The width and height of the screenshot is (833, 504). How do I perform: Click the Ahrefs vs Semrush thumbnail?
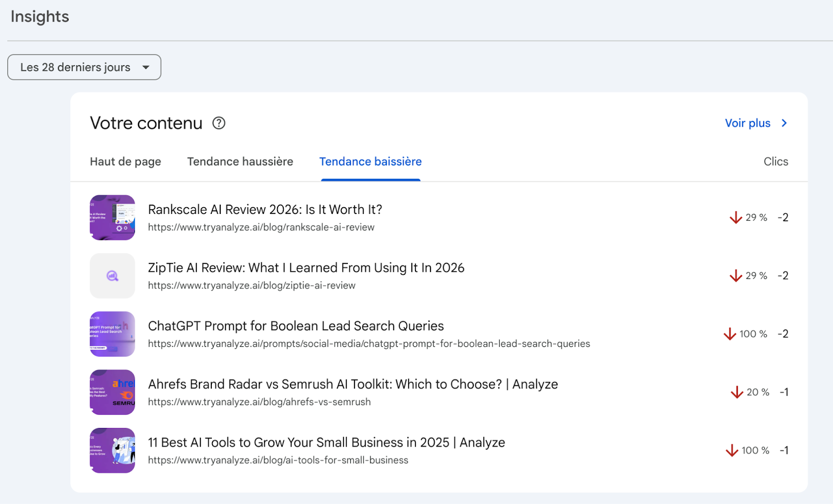[x=112, y=392]
